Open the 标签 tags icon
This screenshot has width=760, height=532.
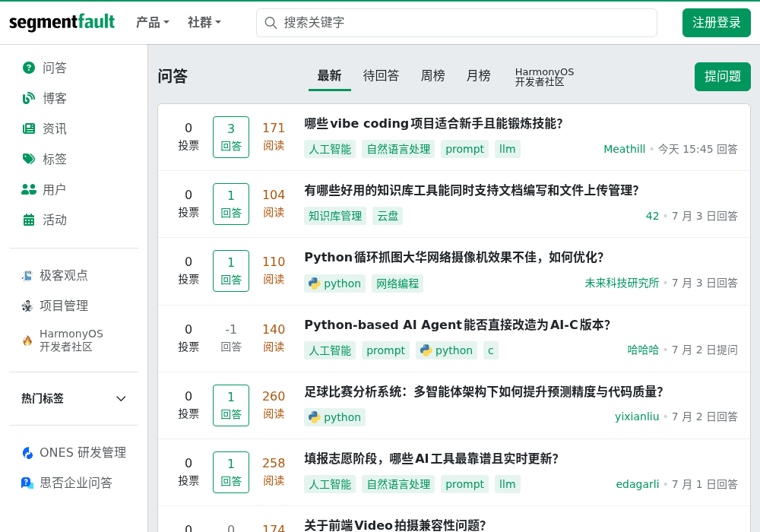click(29, 159)
